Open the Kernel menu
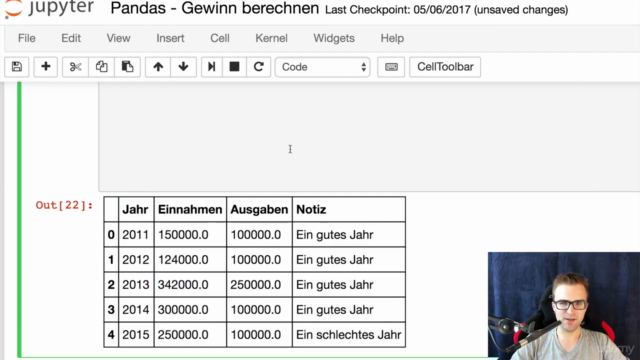The width and height of the screenshot is (640, 360). (271, 38)
